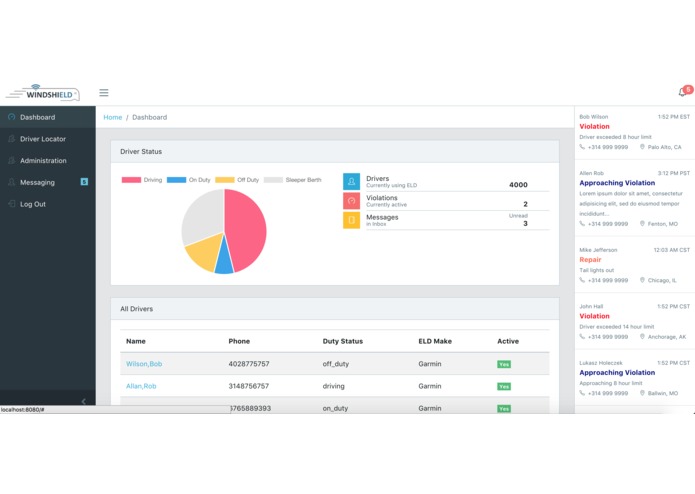The height and width of the screenshot is (494, 695).
Task: Follow the Home breadcrumb link
Action: [x=113, y=117]
